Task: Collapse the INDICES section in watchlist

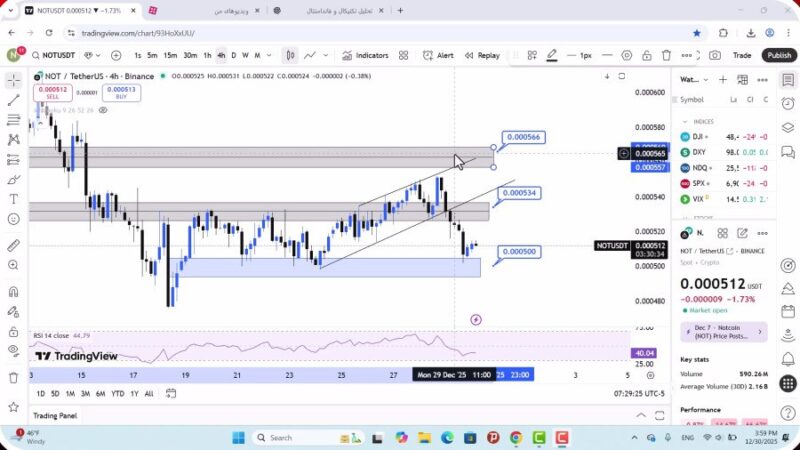Action: 685,121
